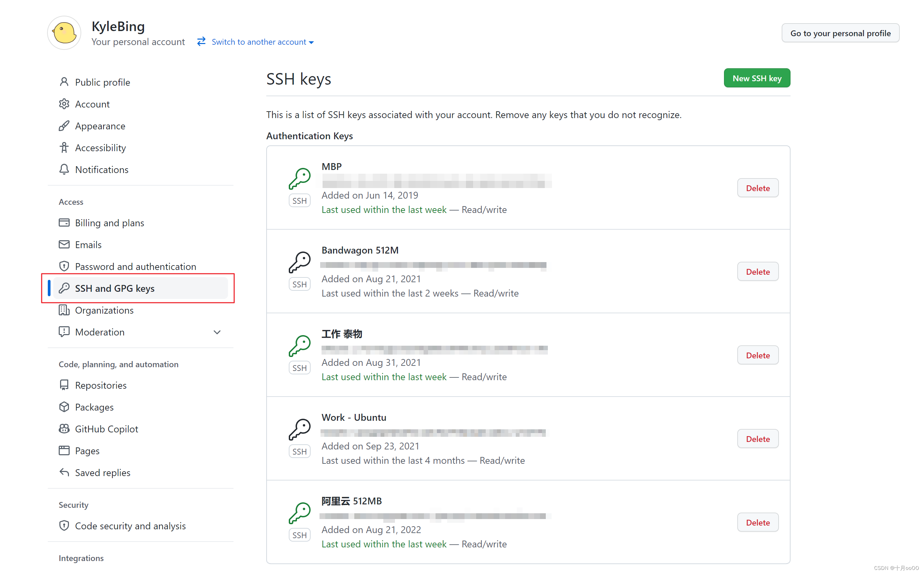Click the New SSH key button
The image size is (924, 574).
tap(757, 78)
